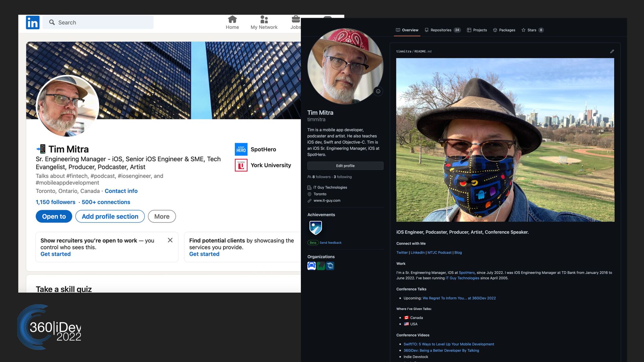
Task: Click Add profile section button
Action: click(x=110, y=217)
